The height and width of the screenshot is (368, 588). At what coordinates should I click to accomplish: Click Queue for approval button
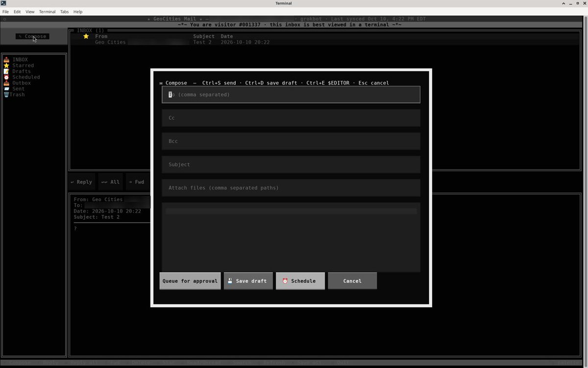pyautogui.click(x=190, y=281)
